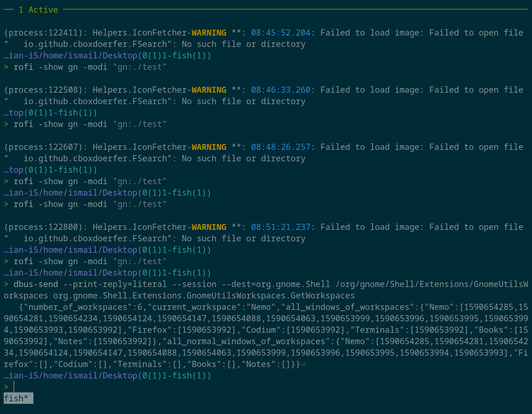This screenshot has width=532, height=414.
Task: Click the fish* window tab
Action: click(18, 398)
